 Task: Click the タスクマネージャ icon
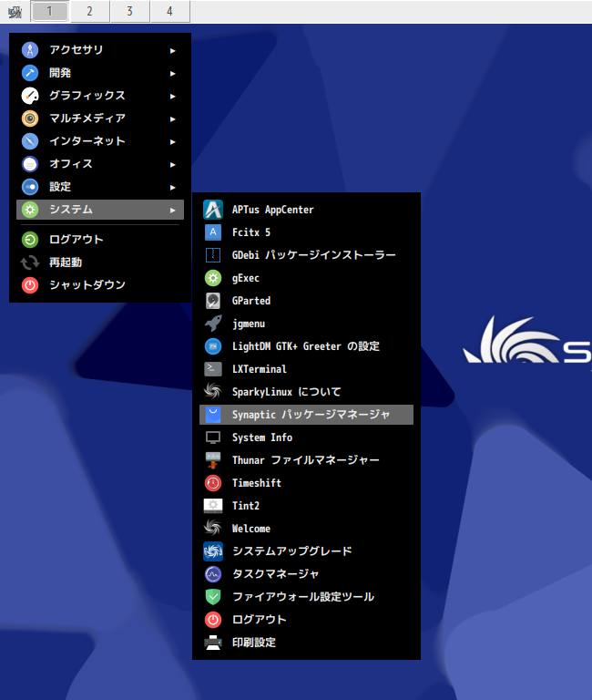coord(213,574)
